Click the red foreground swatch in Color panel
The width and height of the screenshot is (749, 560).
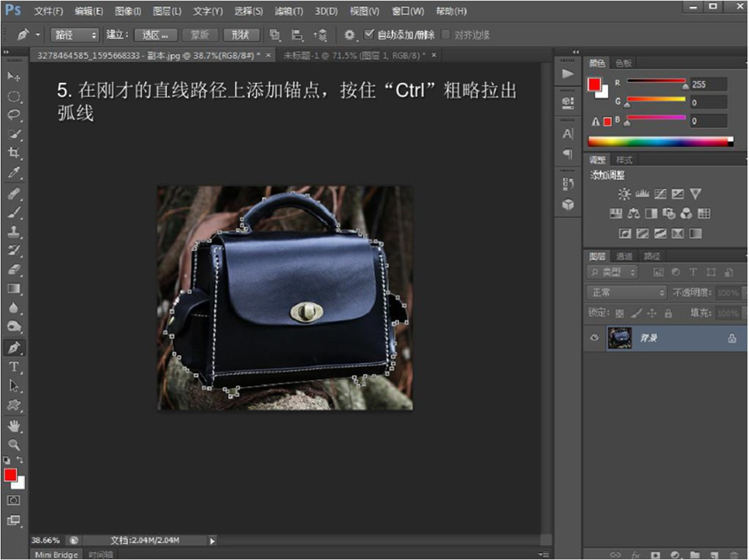tap(595, 85)
